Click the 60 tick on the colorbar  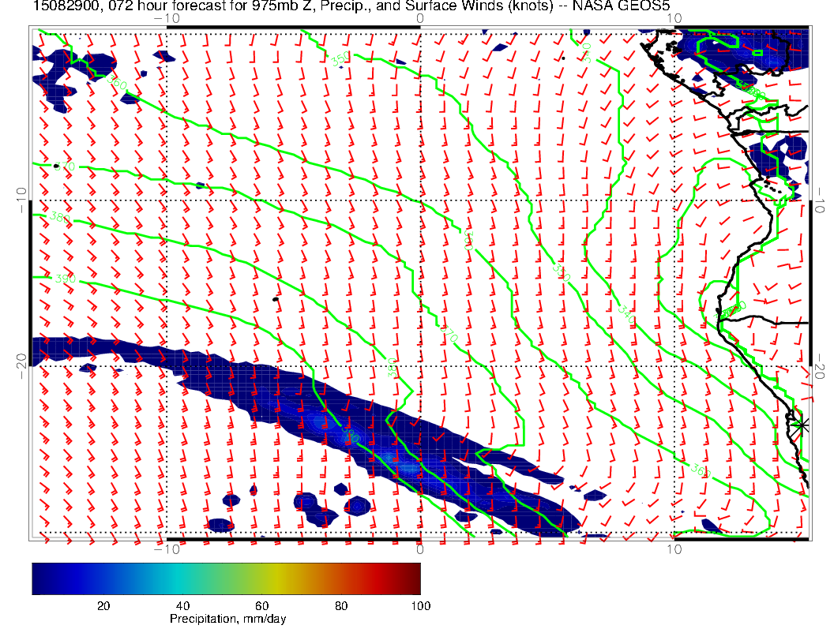coord(262,605)
